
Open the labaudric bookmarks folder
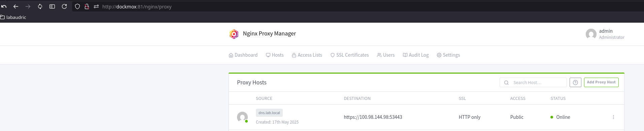(x=13, y=17)
